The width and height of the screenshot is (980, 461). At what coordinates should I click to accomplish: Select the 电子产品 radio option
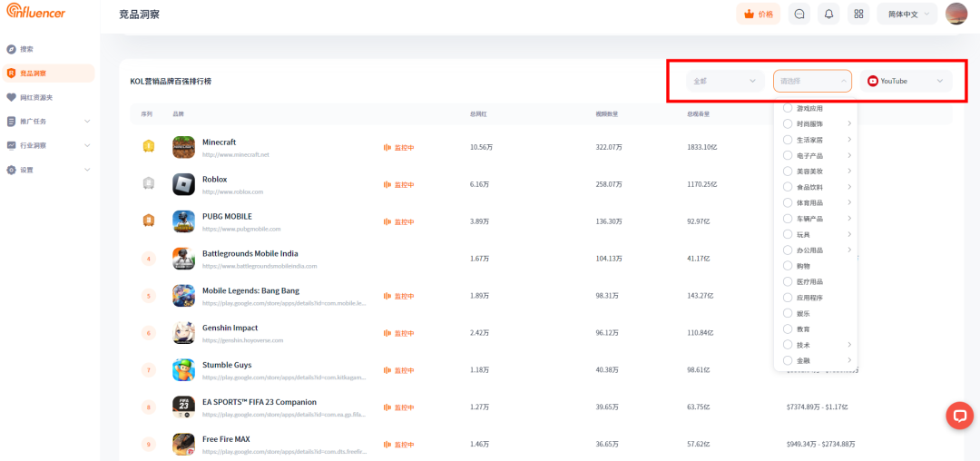pos(788,155)
